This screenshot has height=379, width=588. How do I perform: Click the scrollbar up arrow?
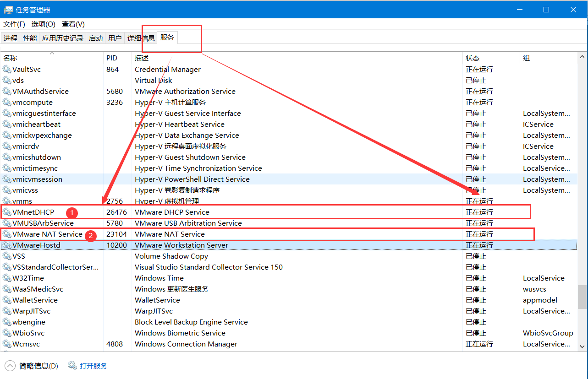pyautogui.click(x=582, y=58)
